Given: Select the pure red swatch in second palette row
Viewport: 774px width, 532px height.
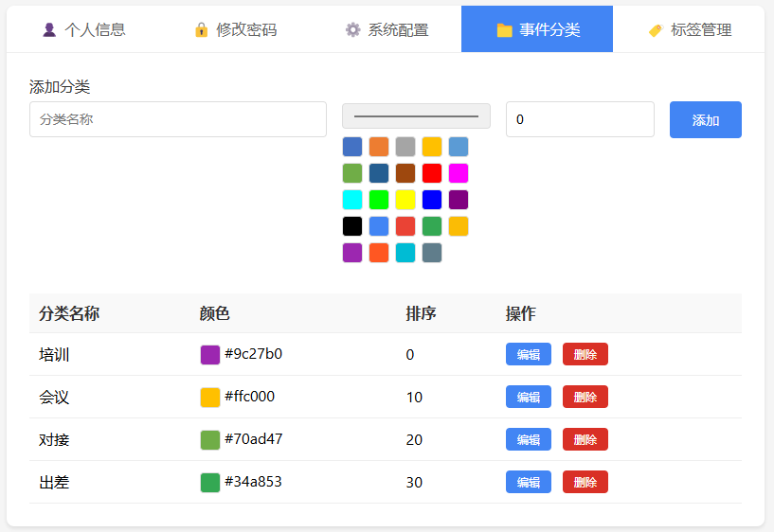Looking at the screenshot, I should pyautogui.click(x=432, y=173).
